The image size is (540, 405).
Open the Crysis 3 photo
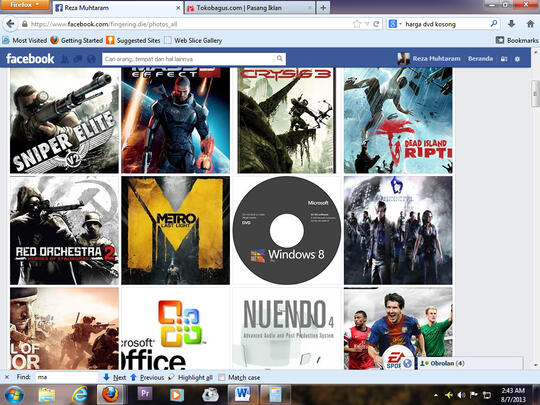(287, 120)
